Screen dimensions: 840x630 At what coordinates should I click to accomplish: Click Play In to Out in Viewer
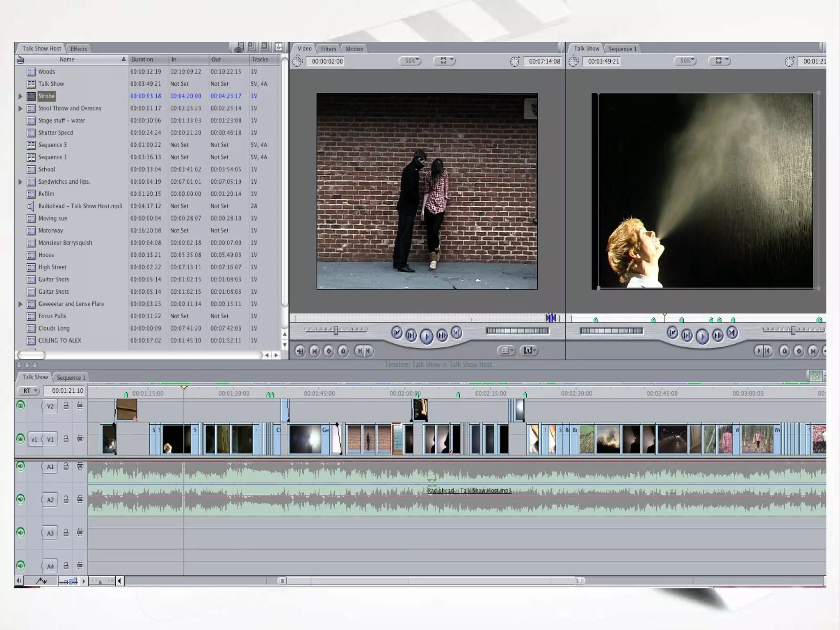[411, 335]
